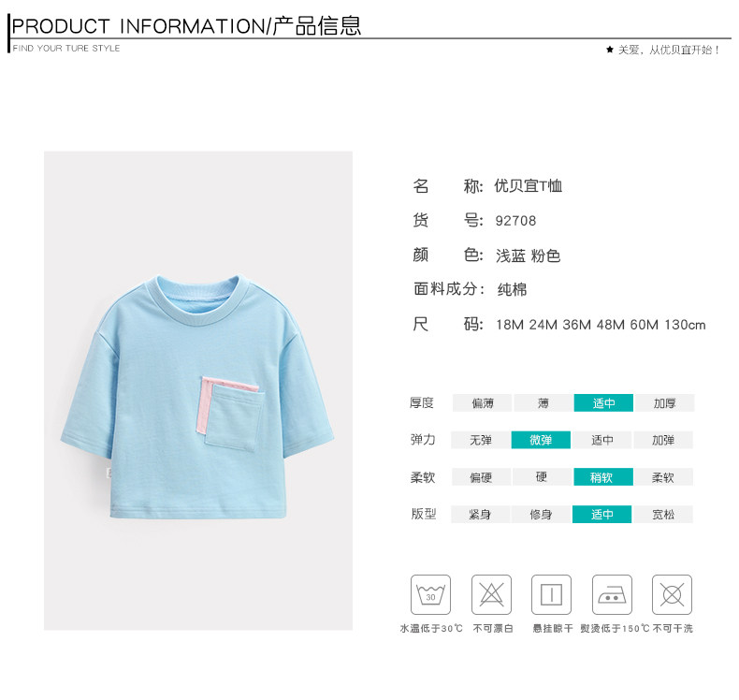The width and height of the screenshot is (739, 700).
Task: Select 紧身 fit option
Action: (480, 515)
